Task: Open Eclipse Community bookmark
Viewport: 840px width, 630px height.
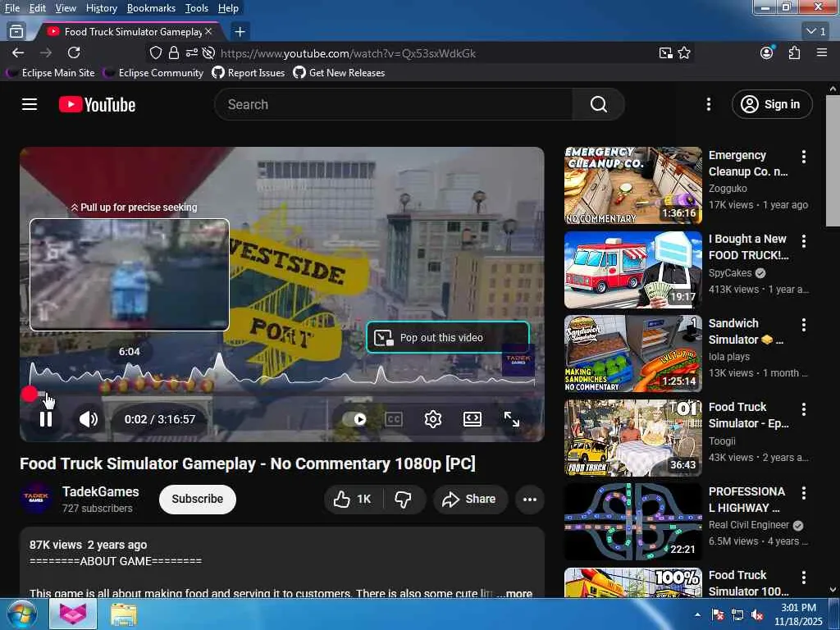Action: [153, 73]
